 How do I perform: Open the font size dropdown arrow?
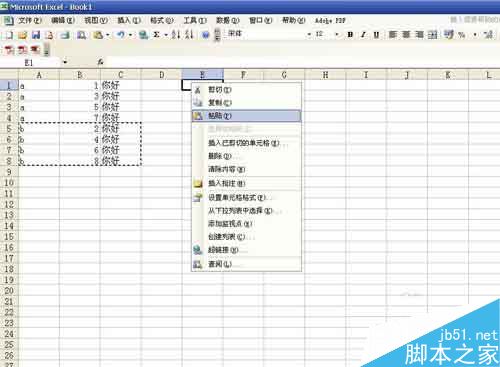click(337, 34)
